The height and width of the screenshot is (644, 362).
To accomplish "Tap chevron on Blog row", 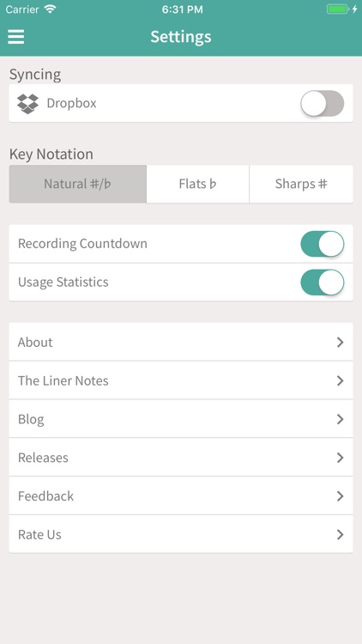I will (x=341, y=419).
